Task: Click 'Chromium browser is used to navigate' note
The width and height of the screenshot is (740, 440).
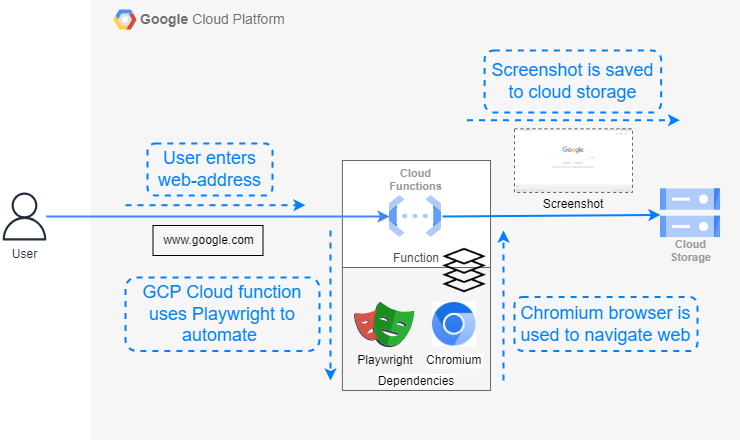Action: (606, 324)
